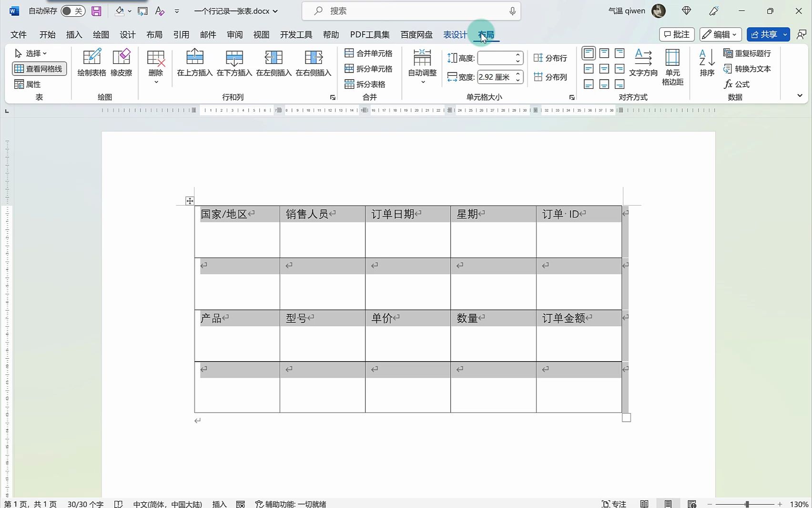Open the Review (审阅) ribbon tab
This screenshot has width=812, height=508.
click(234, 34)
